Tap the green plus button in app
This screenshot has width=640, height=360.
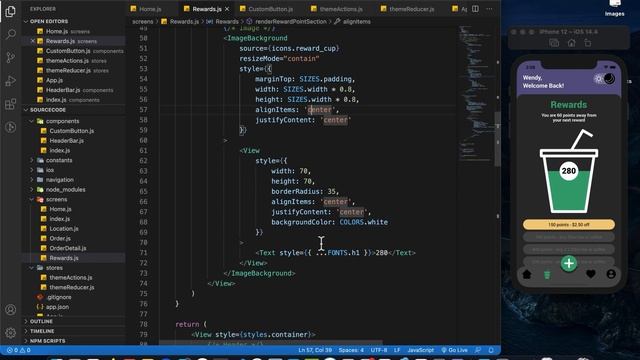click(569, 263)
